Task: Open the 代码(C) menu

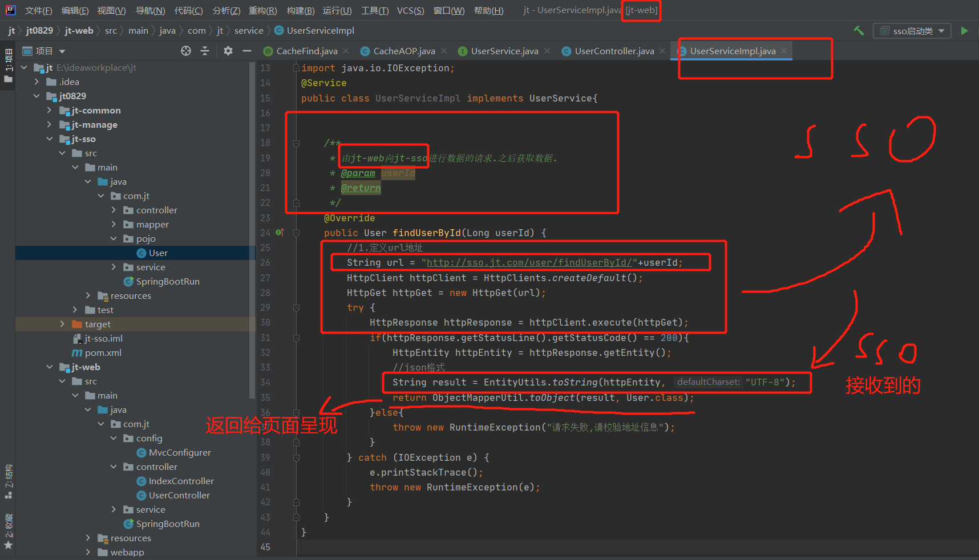Action: tap(189, 11)
